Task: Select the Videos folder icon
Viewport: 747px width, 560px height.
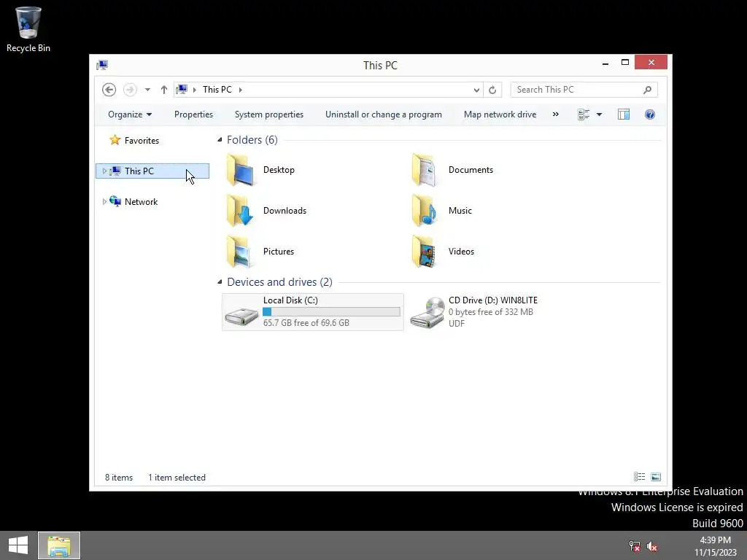Action: coord(424,252)
